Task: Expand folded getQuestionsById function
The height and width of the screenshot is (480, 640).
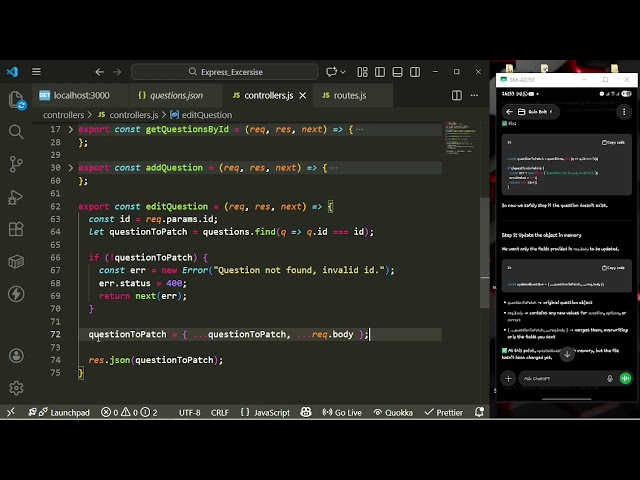Action: pyautogui.click(x=71, y=129)
